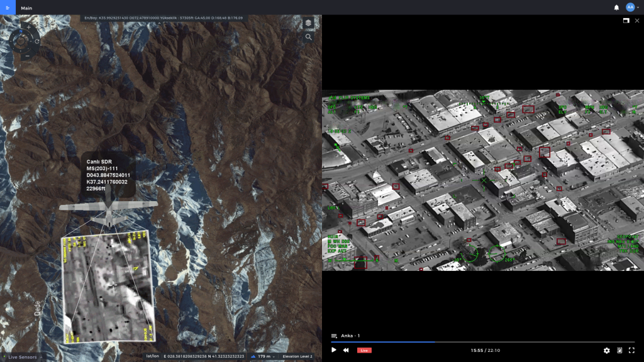The image size is (644, 362).
Task: Open the video player settings gear
Action: [x=606, y=351]
